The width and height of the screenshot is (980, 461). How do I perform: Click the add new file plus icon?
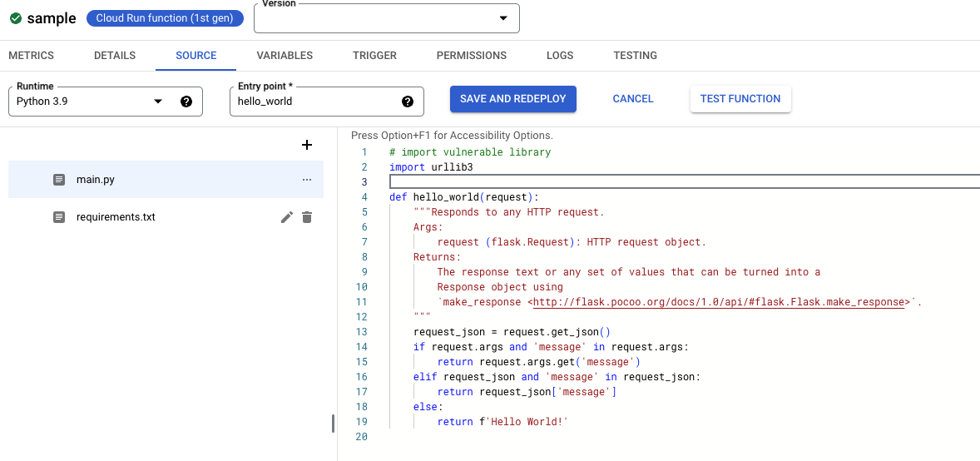click(307, 145)
